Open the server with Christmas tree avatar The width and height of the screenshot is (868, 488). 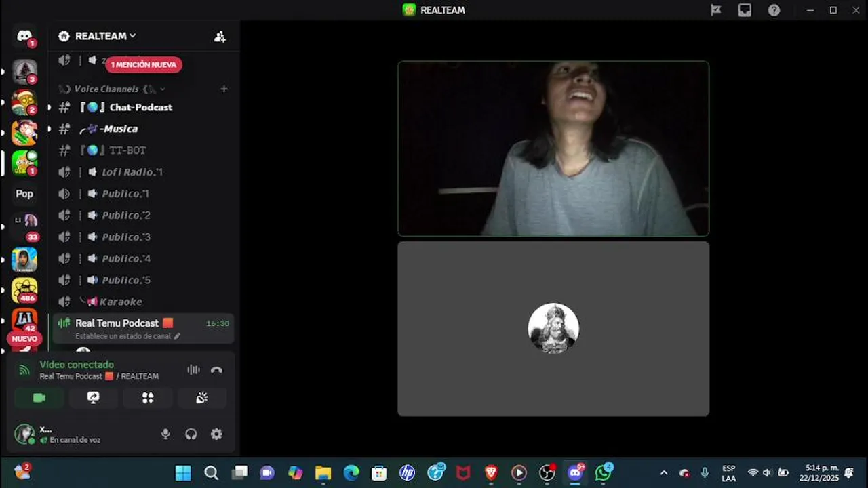point(24,70)
